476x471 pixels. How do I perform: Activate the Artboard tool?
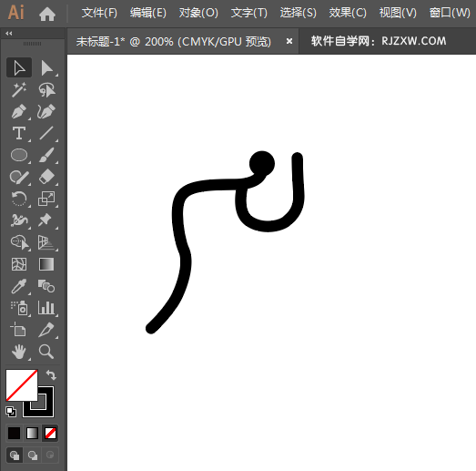pos(19,330)
